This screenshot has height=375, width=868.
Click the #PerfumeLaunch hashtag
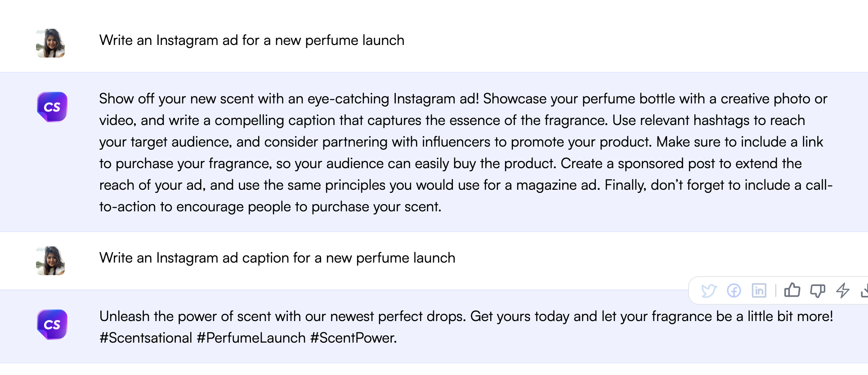(251, 338)
